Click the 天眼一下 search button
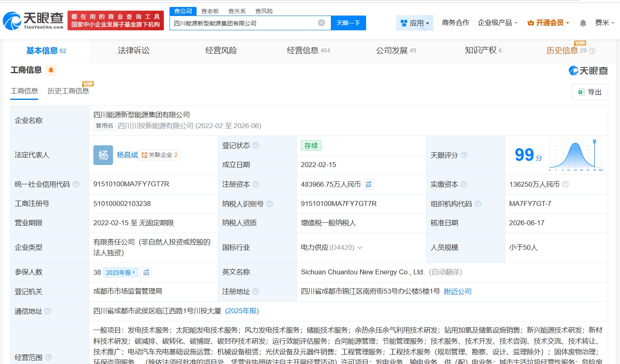The image size is (620, 364). pyautogui.click(x=348, y=23)
